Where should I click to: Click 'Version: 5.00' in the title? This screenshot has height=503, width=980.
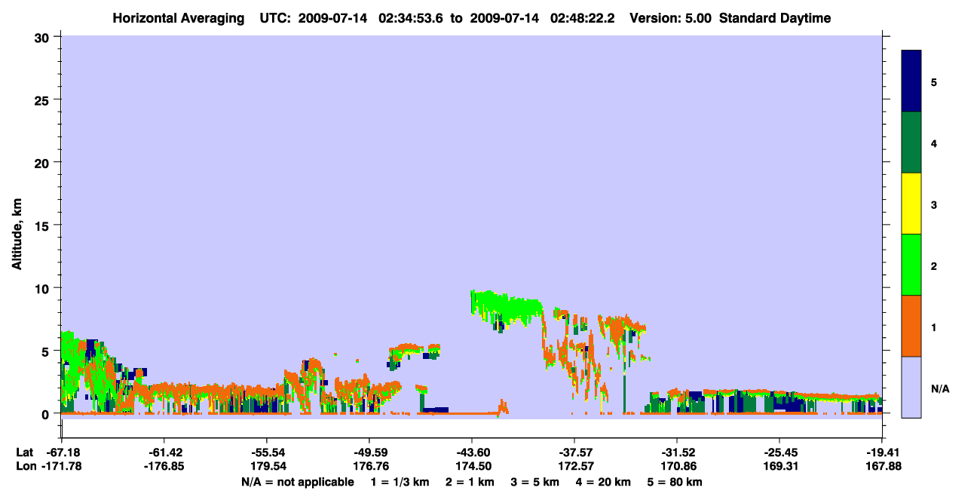point(670,18)
